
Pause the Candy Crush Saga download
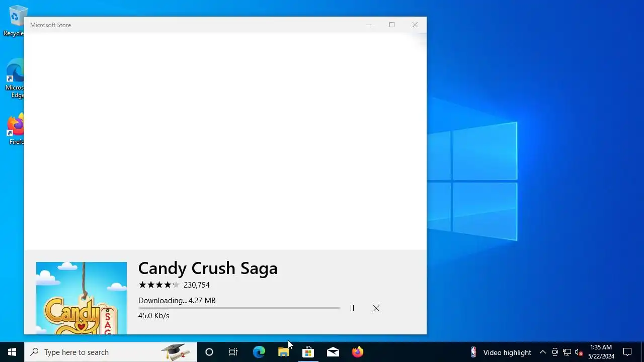point(352,308)
